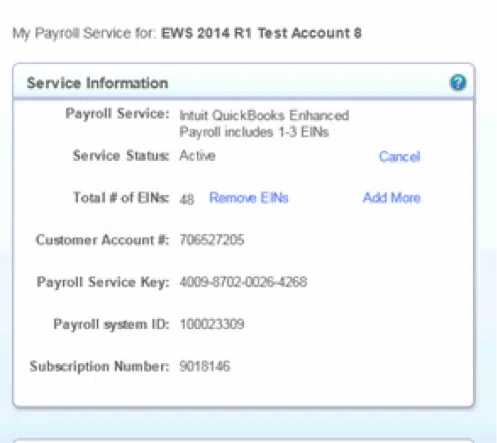Open the Service Information help icon
The height and width of the screenshot is (443, 497).
click(x=458, y=82)
